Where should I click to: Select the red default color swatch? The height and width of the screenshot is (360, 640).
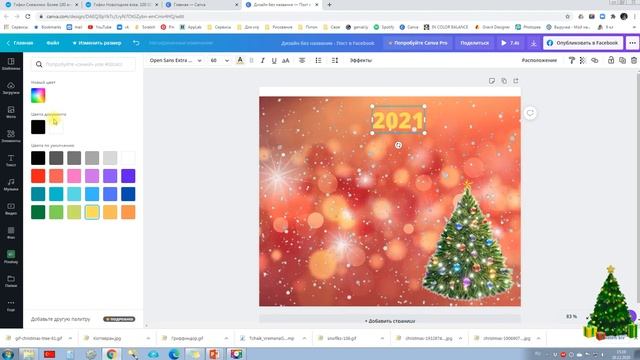pos(38,176)
